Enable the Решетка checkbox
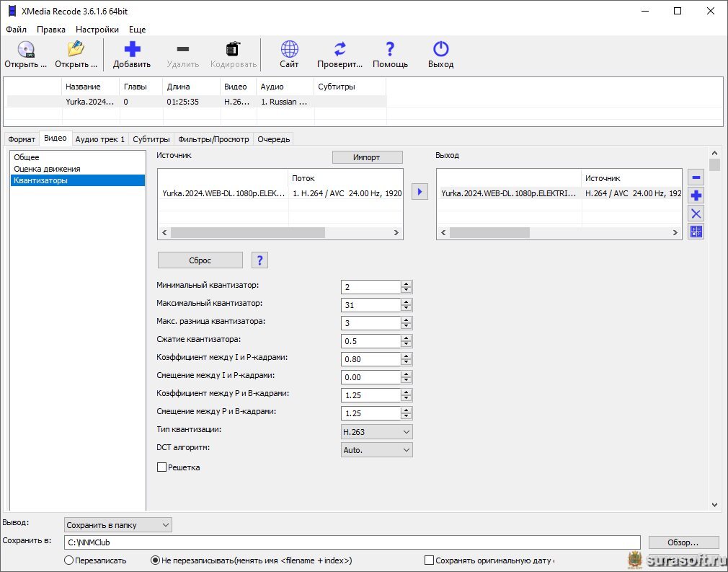Viewport: 728px width, 572px height. click(161, 467)
